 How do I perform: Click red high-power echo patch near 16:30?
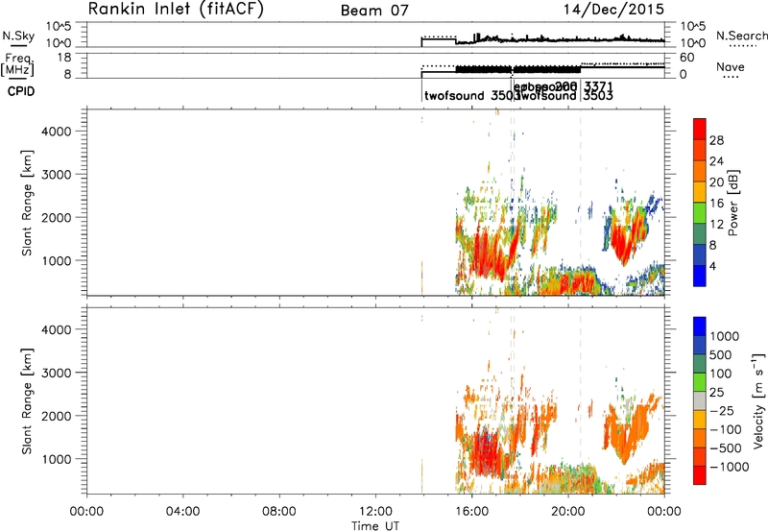(x=485, y=255)
